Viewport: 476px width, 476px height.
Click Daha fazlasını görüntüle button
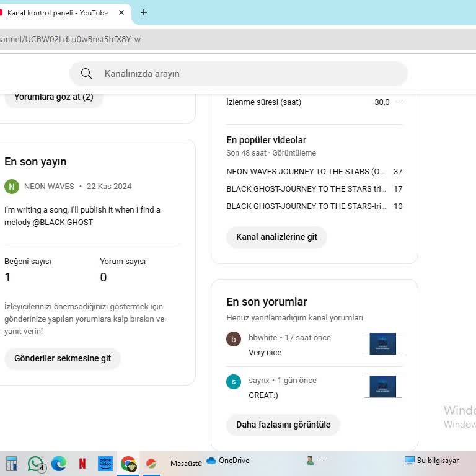point(283,425)
